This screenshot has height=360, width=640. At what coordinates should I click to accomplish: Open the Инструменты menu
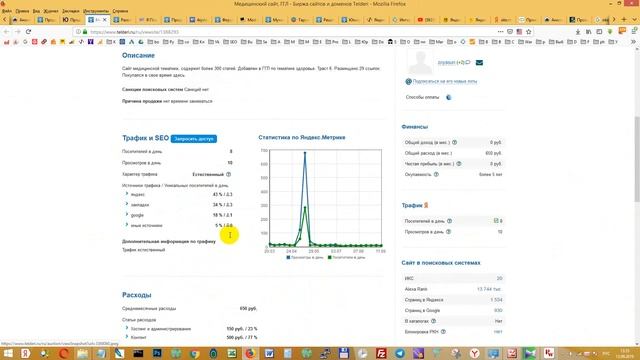pos(96,11)
